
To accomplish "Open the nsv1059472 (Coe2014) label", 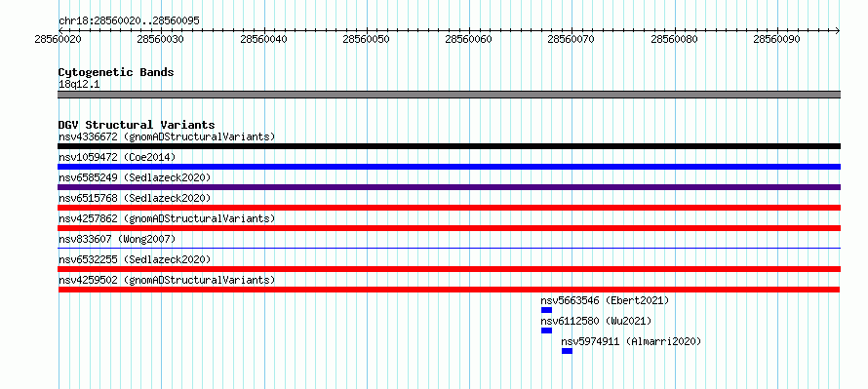I will tap(117, 157).
